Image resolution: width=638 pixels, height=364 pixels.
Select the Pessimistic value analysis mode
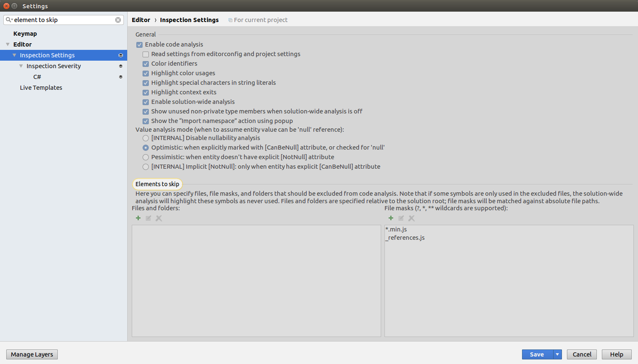point(145,157)
